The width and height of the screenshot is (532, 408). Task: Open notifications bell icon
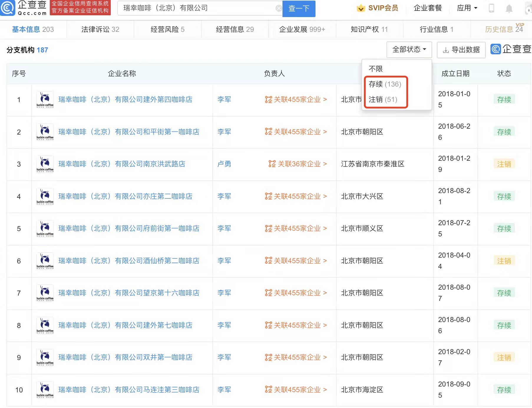pos(509,9)
